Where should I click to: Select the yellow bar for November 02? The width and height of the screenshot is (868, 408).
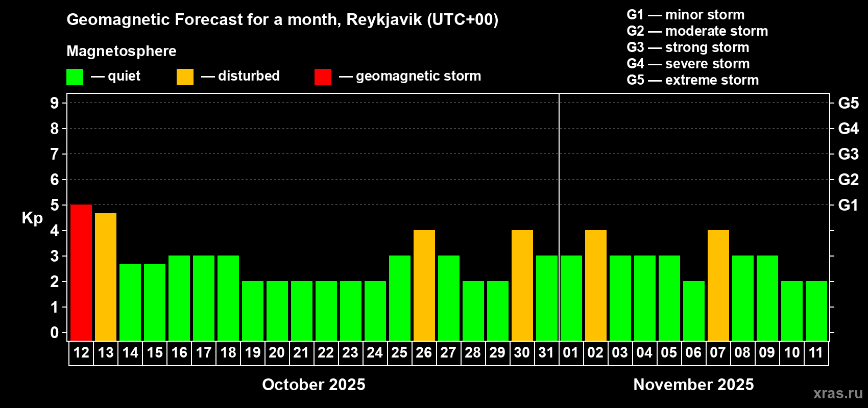(x=596, y=285)
